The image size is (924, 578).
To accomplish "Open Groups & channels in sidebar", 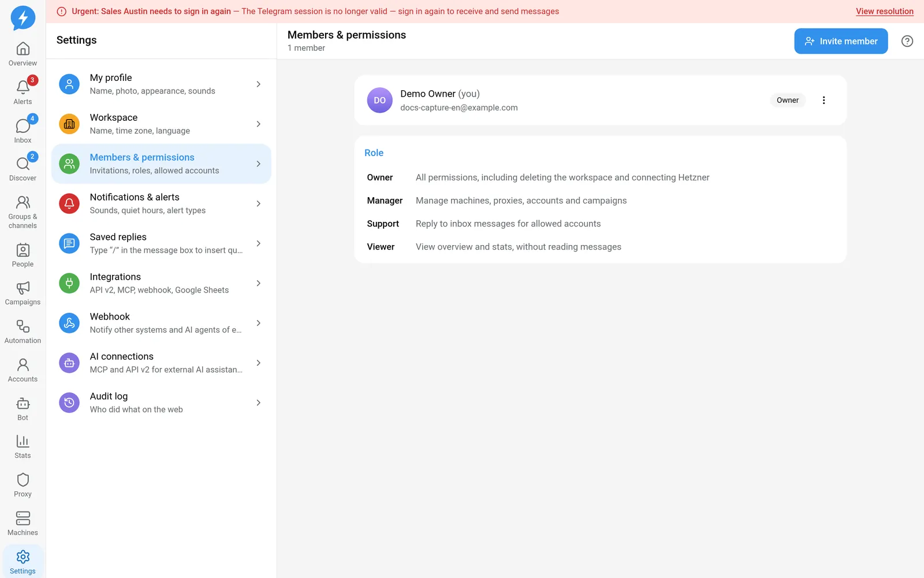I will pos(23,212).
